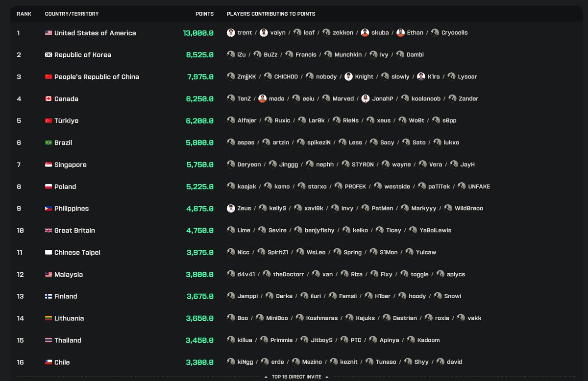Screen dimensions: 588x381
Task: Select the 6,250.0 points value
Action: [199, 99]
